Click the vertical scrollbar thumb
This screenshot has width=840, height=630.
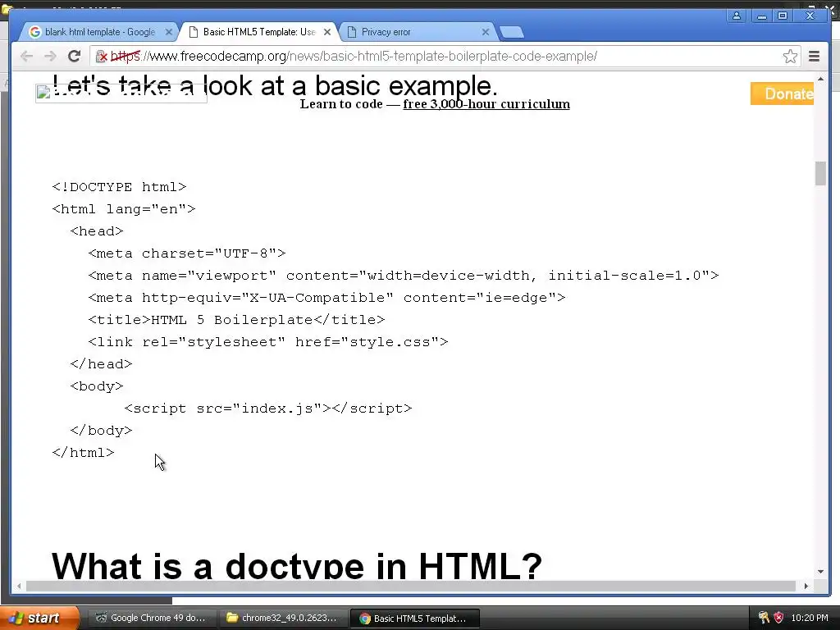tap(820, 174)
